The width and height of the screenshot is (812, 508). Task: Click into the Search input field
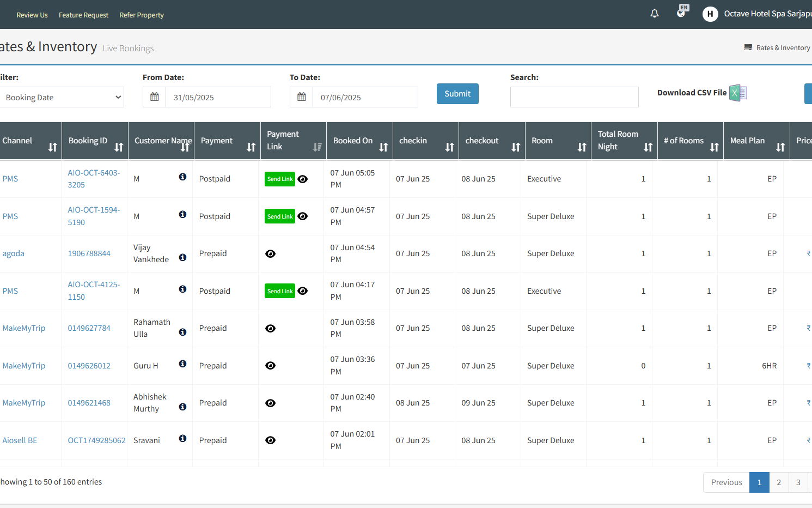[574, 97]
